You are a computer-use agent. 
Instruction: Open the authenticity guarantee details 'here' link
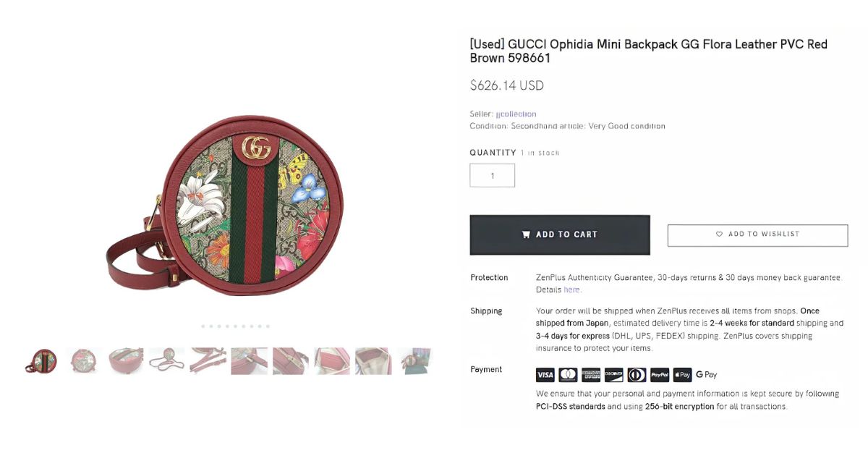click(x=571, y=290)
